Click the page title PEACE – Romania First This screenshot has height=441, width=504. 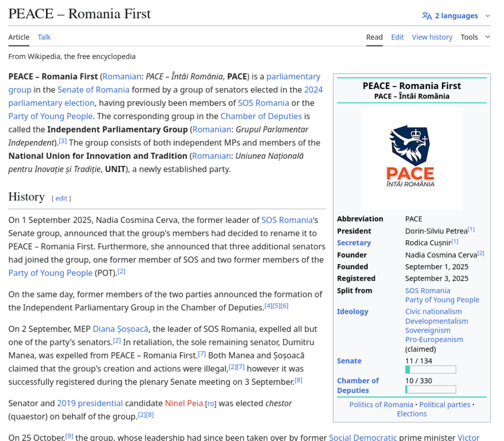click(80, 14)
